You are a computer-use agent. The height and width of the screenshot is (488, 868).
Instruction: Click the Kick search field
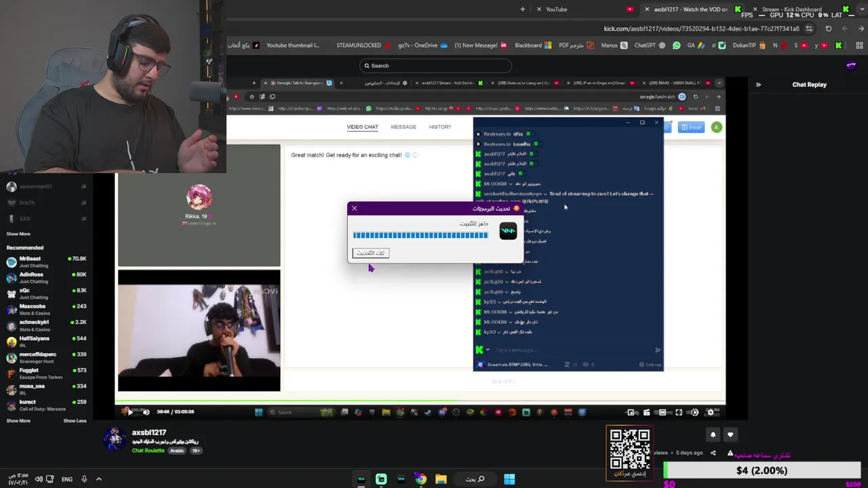(x=435, y=66)
